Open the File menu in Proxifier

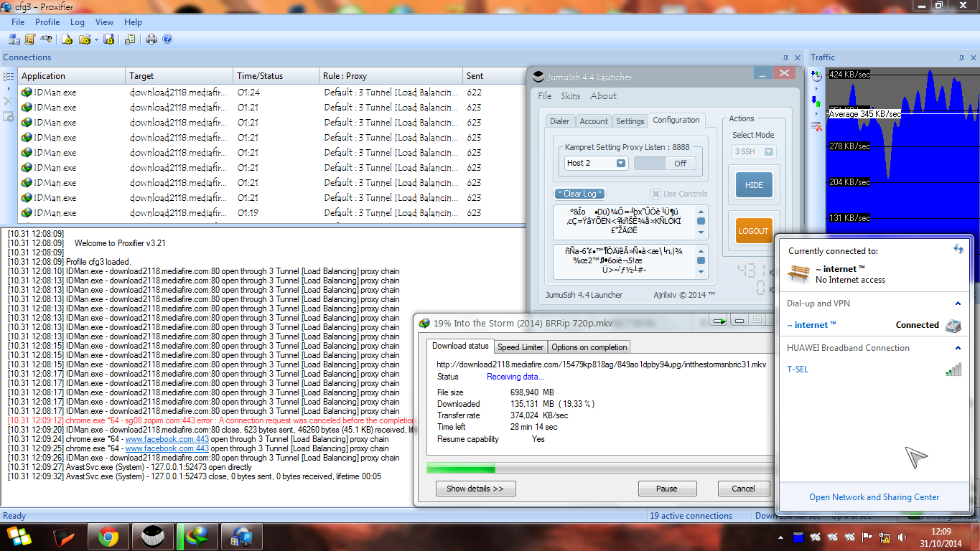point(18,22)
